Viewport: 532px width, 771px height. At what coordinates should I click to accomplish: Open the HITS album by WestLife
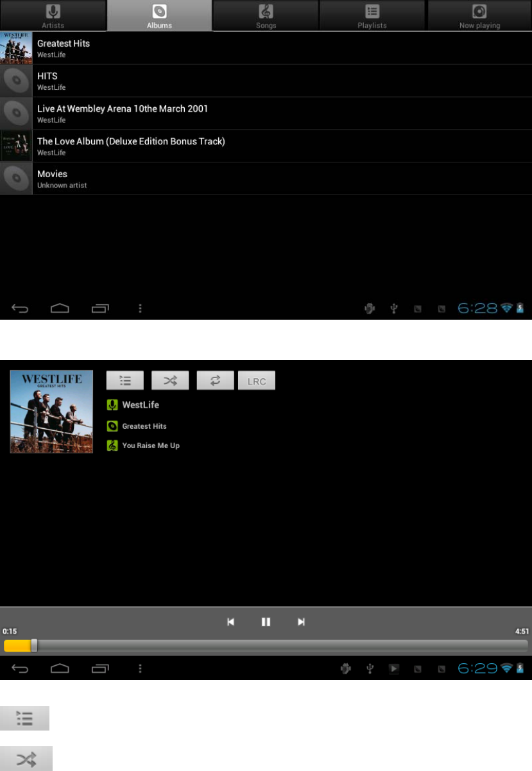(266, 81)
